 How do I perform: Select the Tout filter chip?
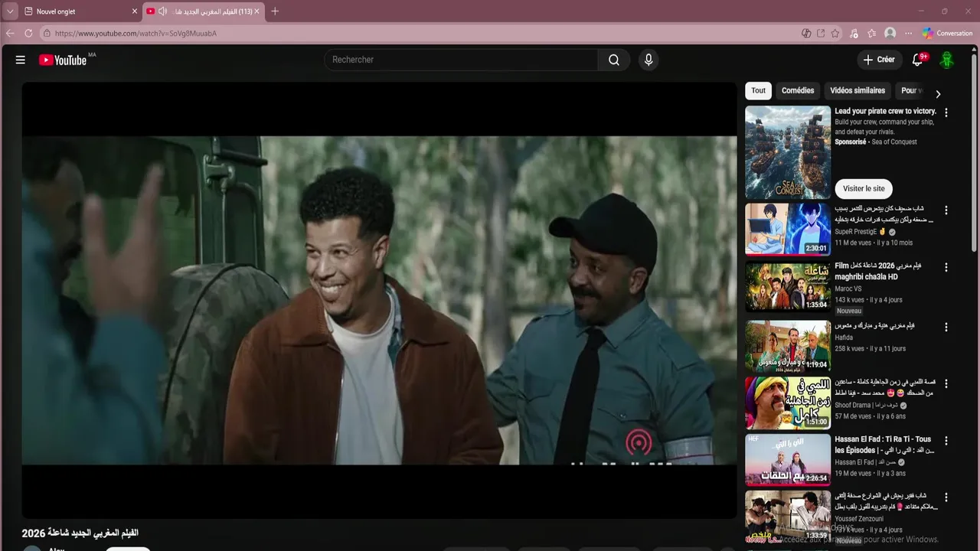(x=758, y=90)
